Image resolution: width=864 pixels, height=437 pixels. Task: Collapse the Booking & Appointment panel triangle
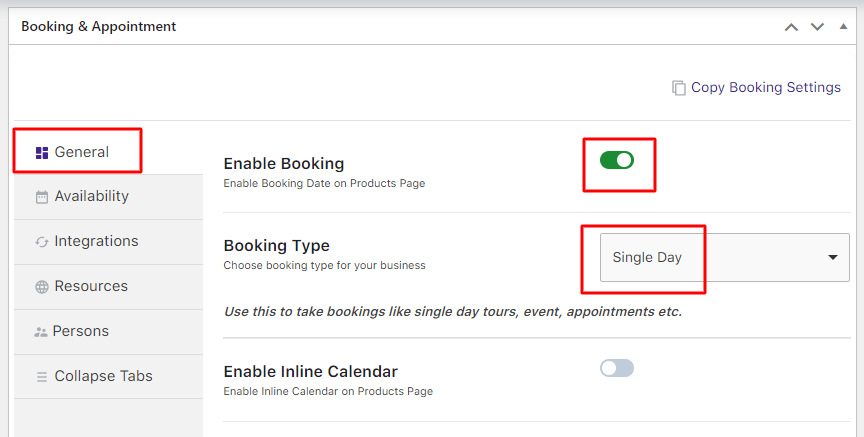(x=843, y=27)
